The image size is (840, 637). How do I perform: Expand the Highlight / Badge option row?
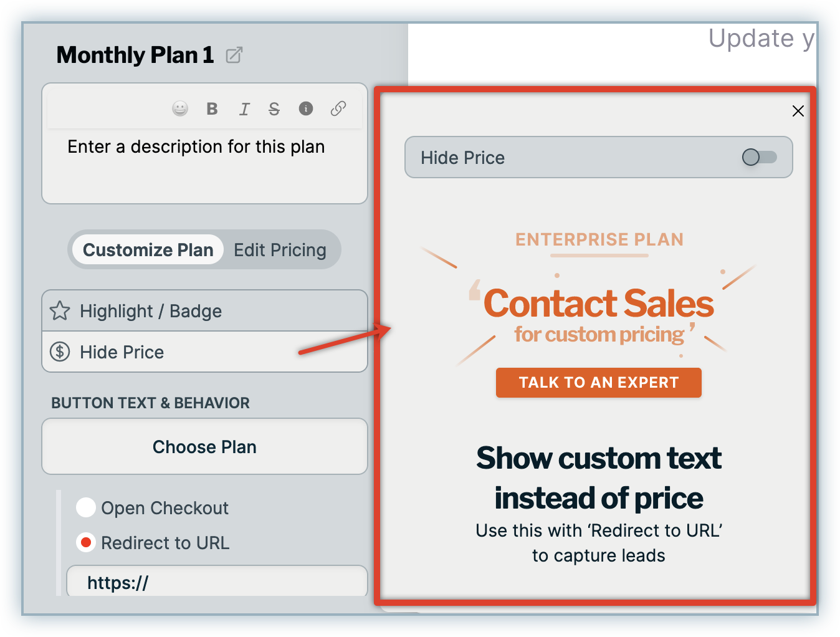[x=206, y=310]
